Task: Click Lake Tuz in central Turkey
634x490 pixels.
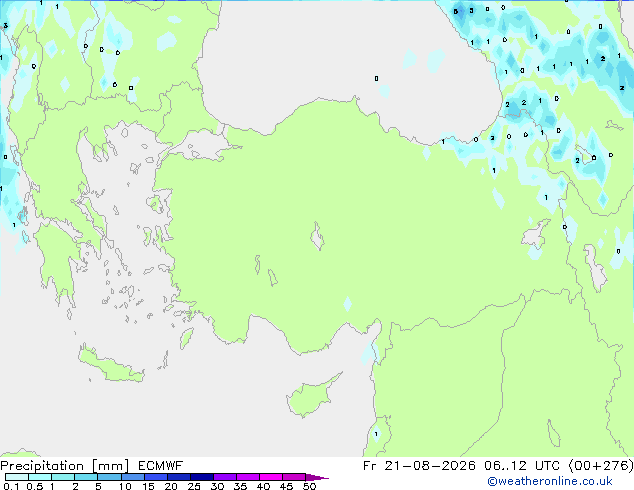Action: (317, 236)
